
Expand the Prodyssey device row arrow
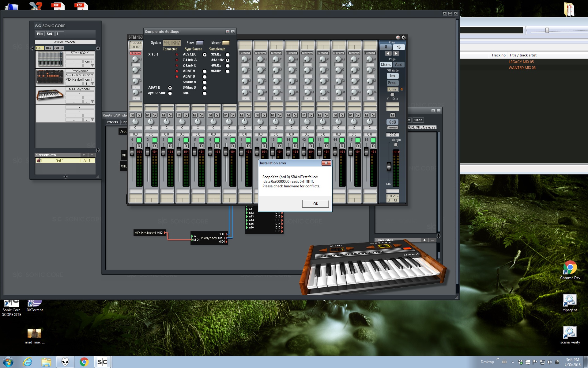pos(92,83)
